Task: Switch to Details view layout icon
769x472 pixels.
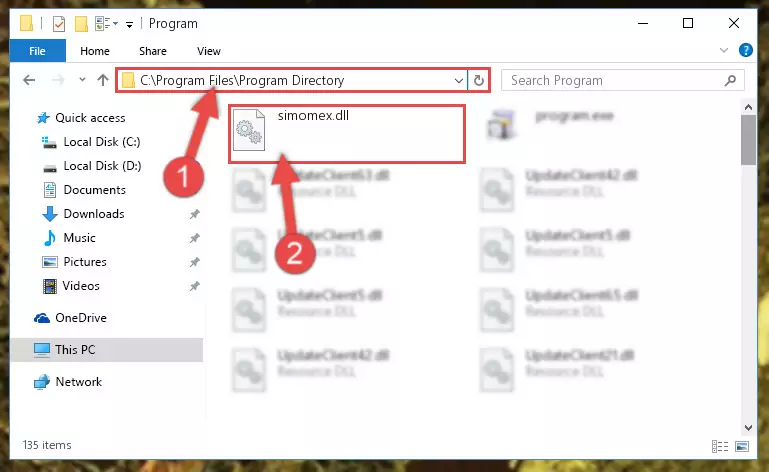Action: coord(719,446)
